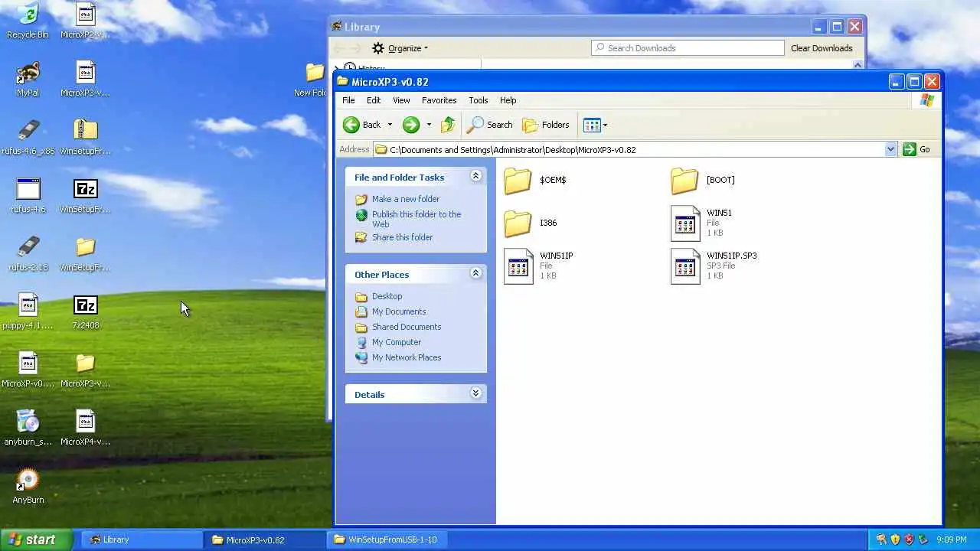Click the Go button beside address bar
This screenshot has width=980, height=551.
916,149
